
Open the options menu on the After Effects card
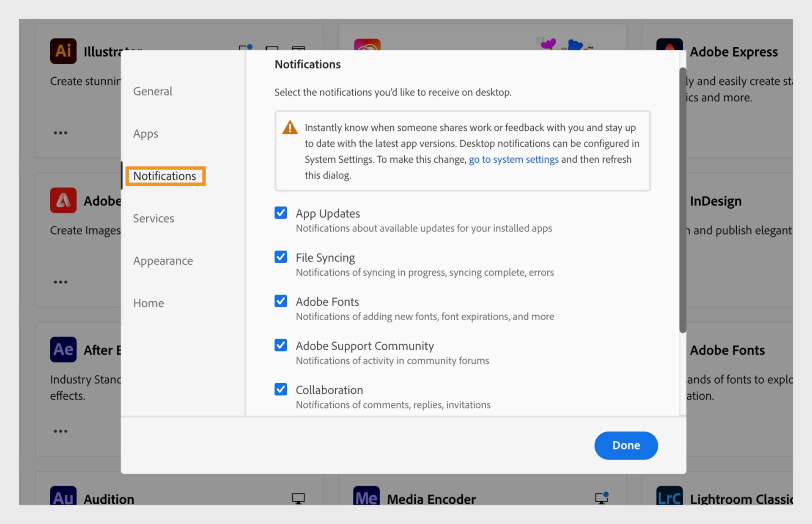(x=60, y=431)
